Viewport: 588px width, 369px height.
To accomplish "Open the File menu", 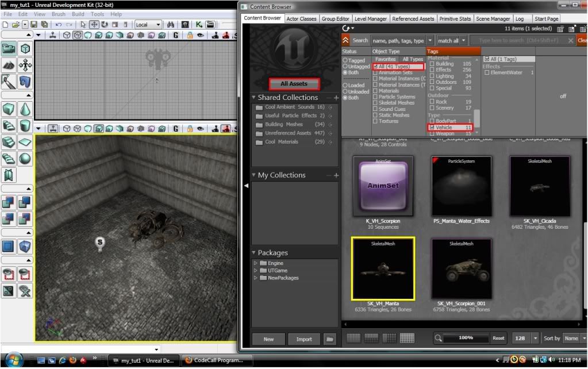I will [7, 14].
